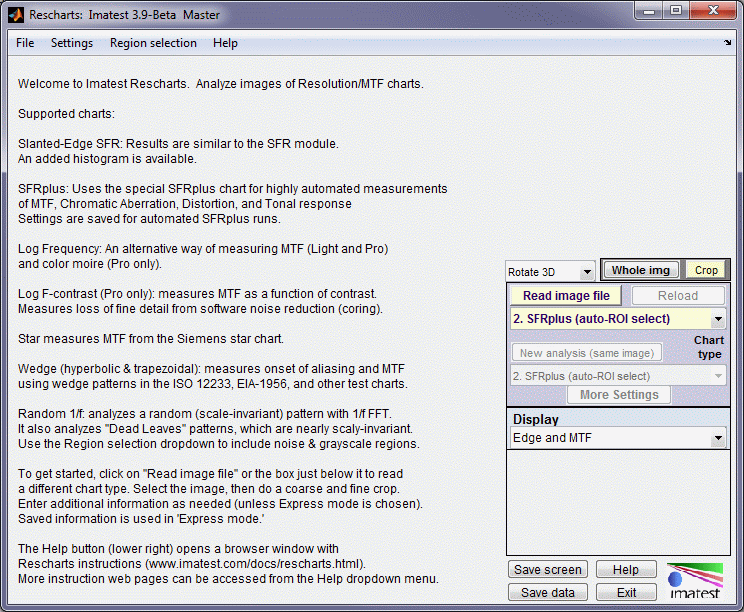
Task: Click the undock arrow at menu bar's right end
Action: click(727, 43)
